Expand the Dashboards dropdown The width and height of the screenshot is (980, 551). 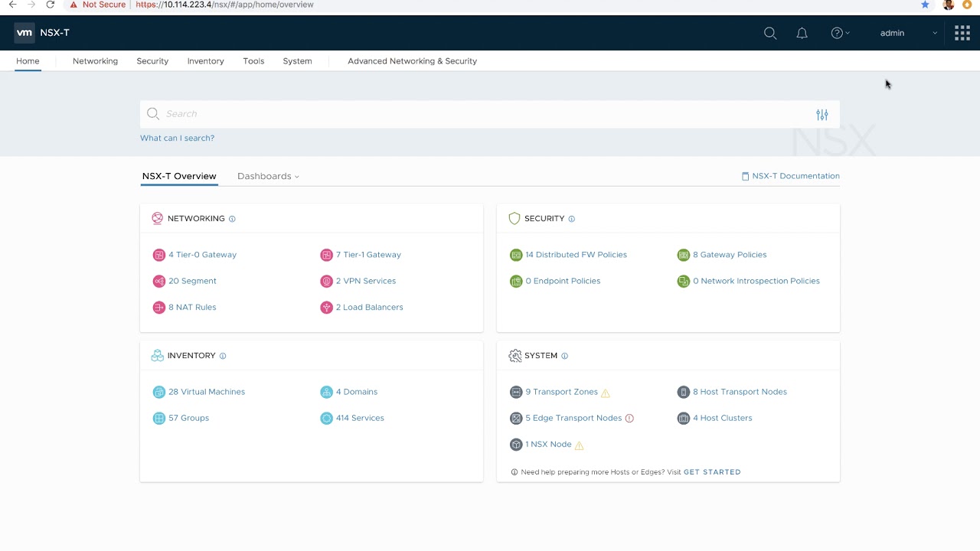(268, 176)
